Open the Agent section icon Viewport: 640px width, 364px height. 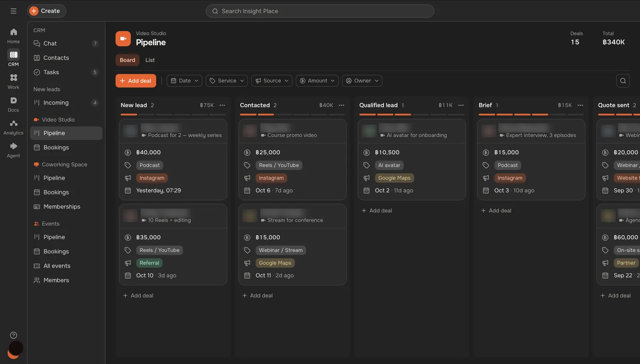(x=14, y=150)
